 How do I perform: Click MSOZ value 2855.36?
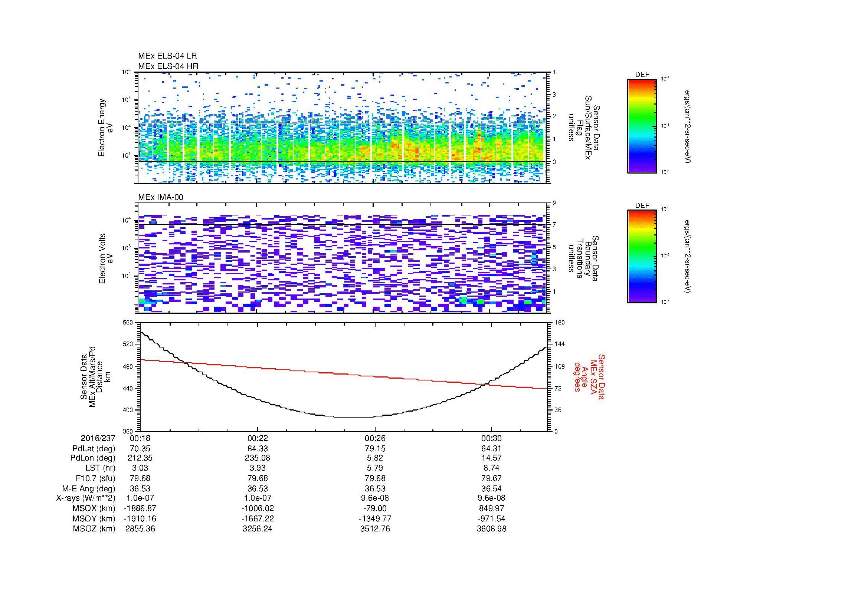click(140, 529)
